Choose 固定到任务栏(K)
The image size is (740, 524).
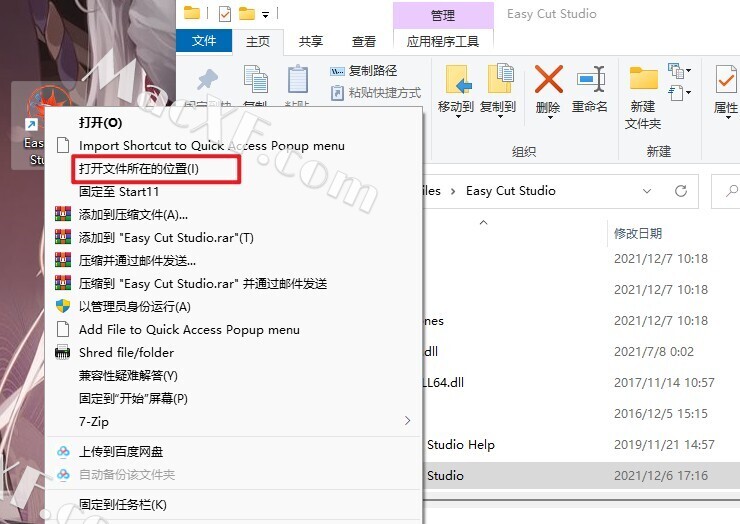click(234, 505)
